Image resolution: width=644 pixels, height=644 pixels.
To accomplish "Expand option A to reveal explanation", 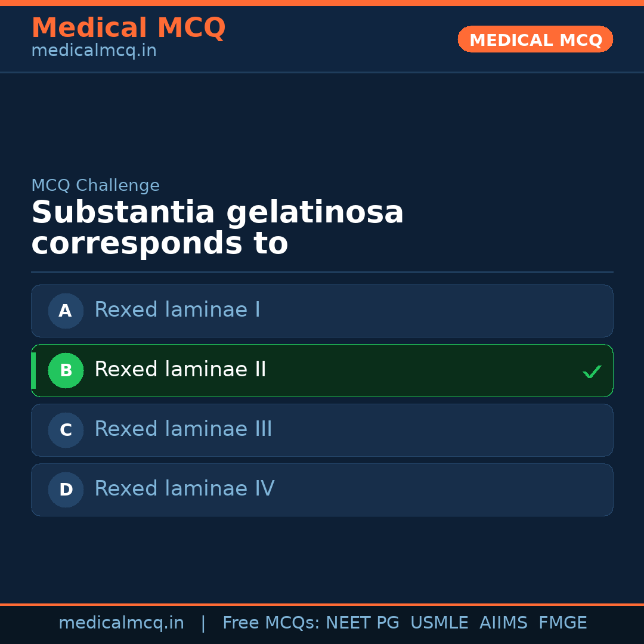I will pos(322,311).
